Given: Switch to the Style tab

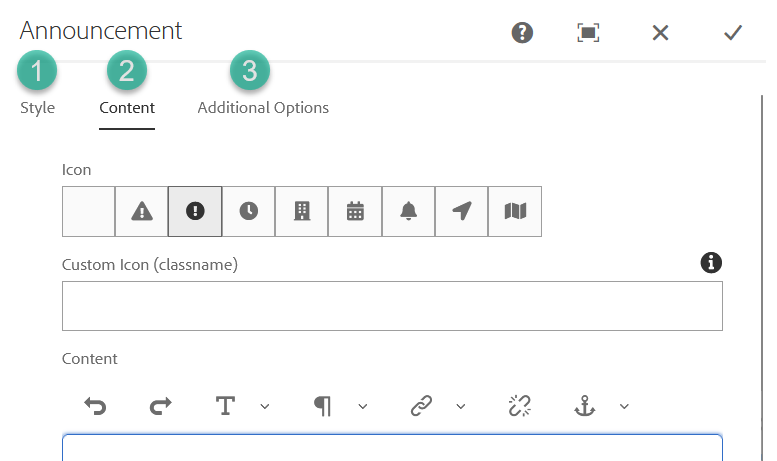Looking at the screenshot, I should [38, 107].
